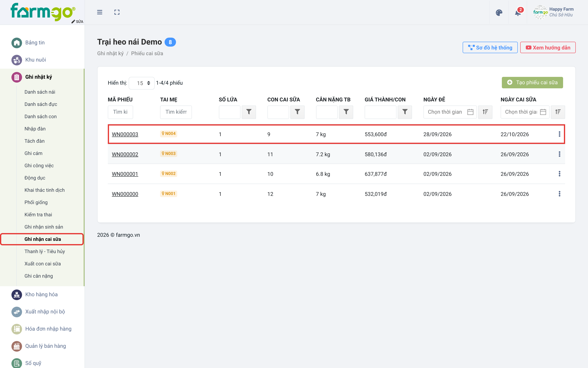This screenshot has height=368, width=588.
Task: Open actions menu for WN000000
Action: tap(559, 194)
